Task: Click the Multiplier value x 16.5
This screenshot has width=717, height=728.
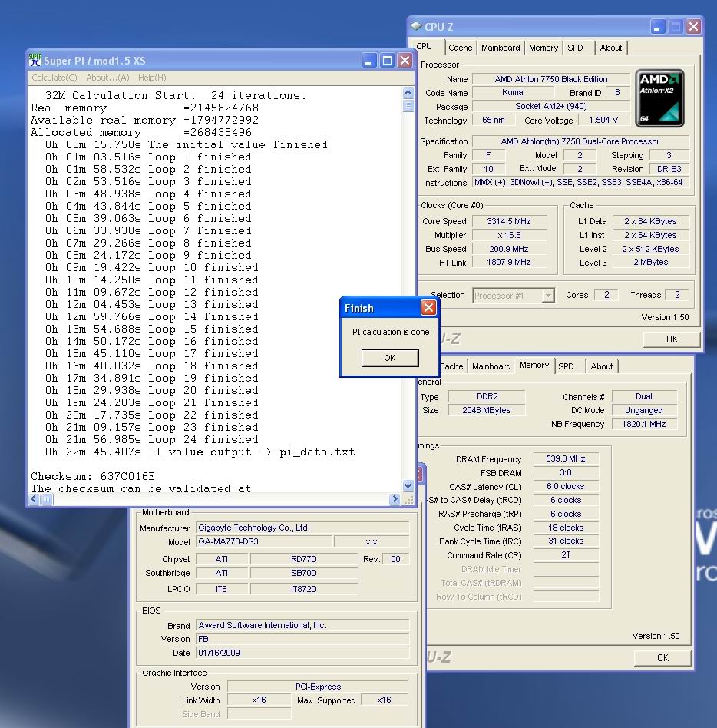Action: [509, 236]
